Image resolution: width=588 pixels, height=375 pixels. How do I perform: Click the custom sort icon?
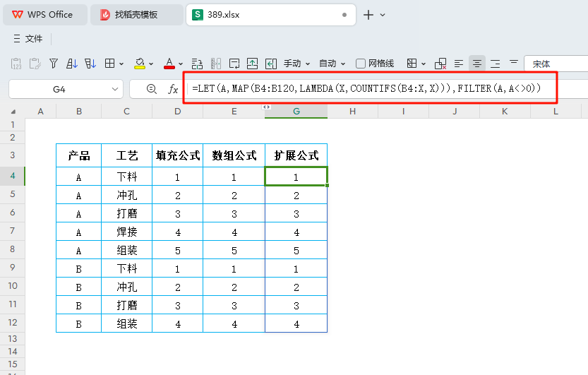pos(90,64)
